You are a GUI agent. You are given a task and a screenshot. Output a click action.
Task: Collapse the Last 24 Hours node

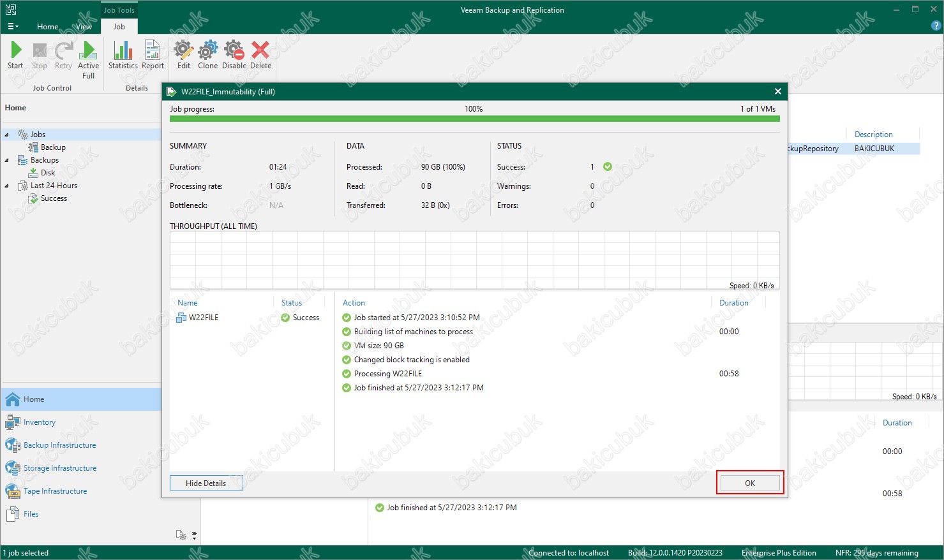(7, 186)
